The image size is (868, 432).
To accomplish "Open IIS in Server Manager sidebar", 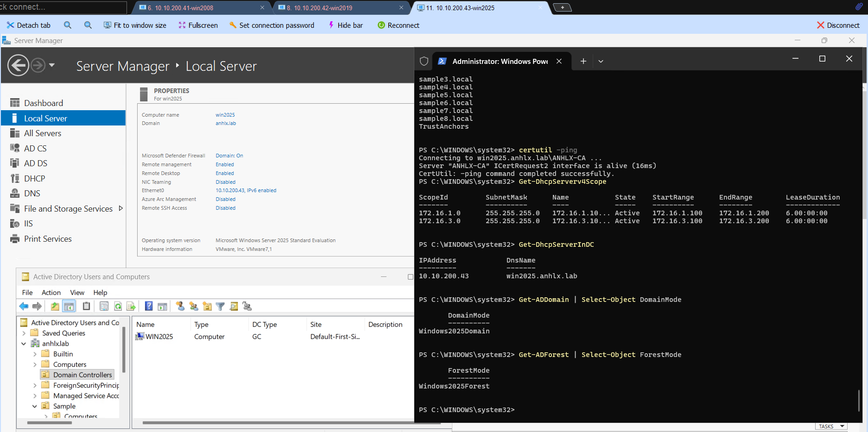I will 28,224.
